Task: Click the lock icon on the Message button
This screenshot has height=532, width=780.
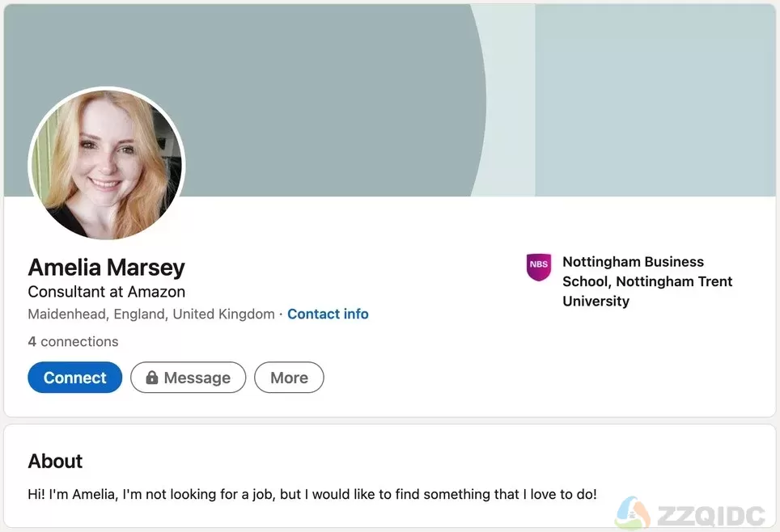Action: (152, 378)
